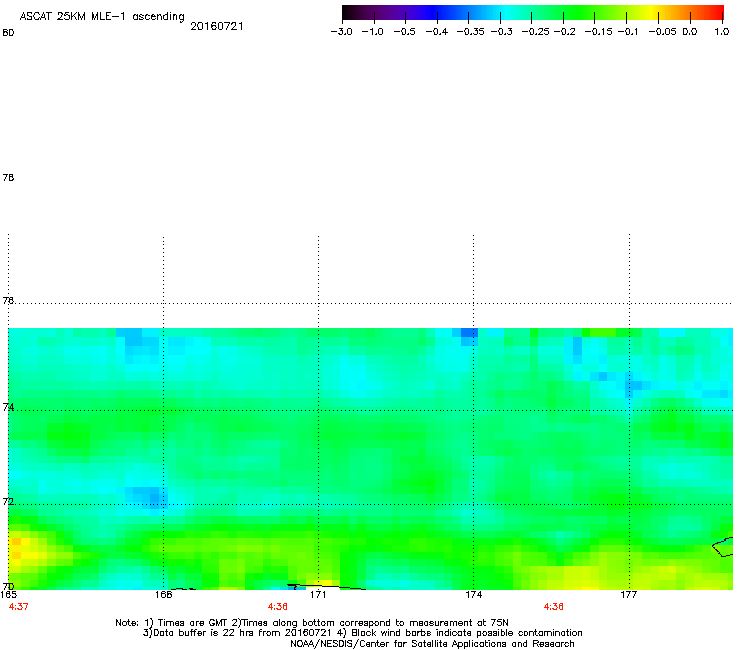This screenshot has height=650, width=740.
Task: Pick the cyan segment of the colorbar
Action: (507, 13)
